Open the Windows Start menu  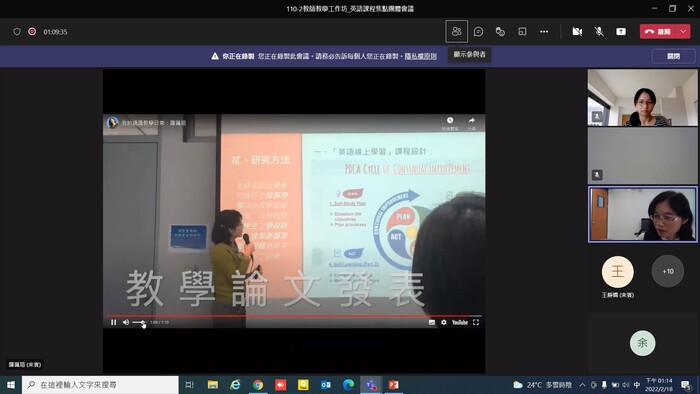click(11, 385)
